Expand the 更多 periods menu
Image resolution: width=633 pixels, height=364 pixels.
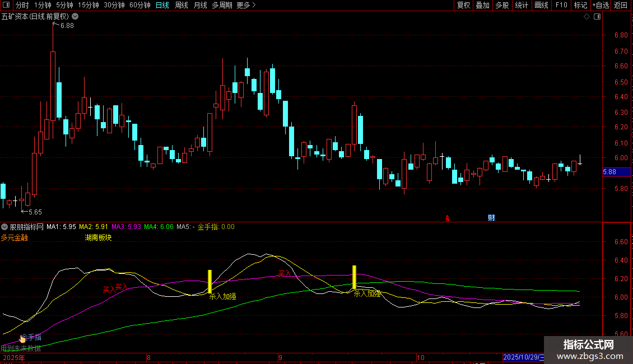246,5
